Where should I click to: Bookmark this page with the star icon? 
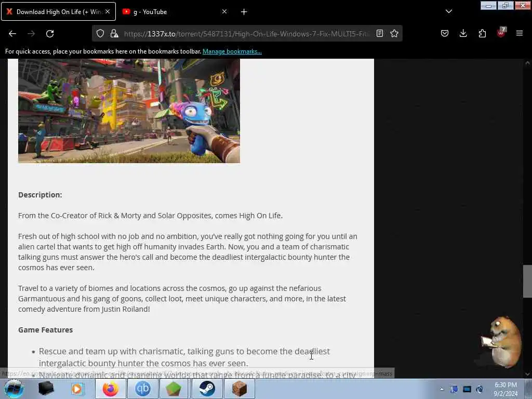pos(394,33)
